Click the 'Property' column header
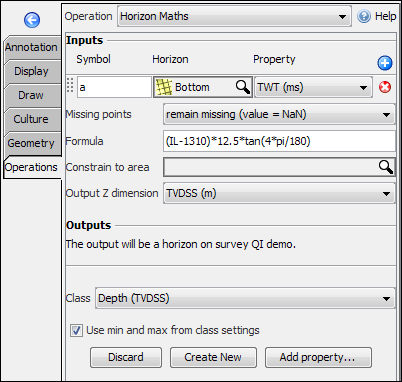Viewport: 402px width, 382px height. (274, 60)
